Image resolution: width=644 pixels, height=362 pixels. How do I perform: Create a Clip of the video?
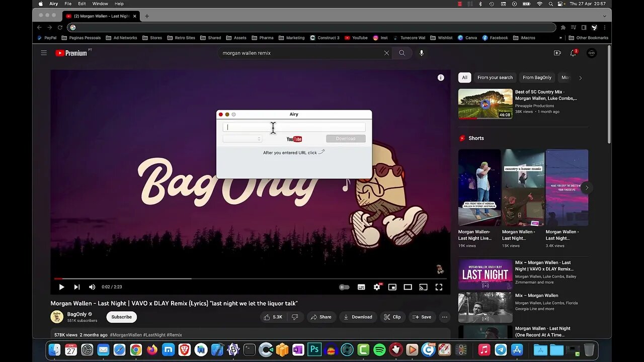click(392, 317)
